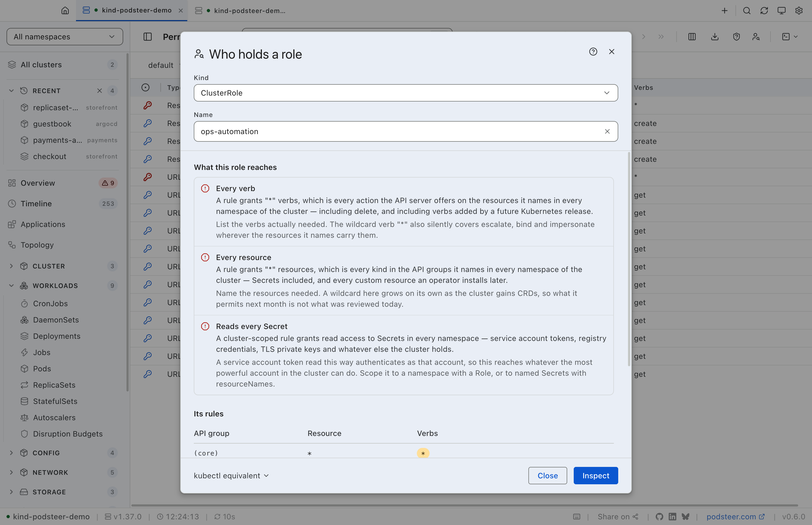Viewport: 812px width, 525px height.
Task: Click the GitHub icon in the status bar
Action: pyautogui.click(x=659, y=517)
